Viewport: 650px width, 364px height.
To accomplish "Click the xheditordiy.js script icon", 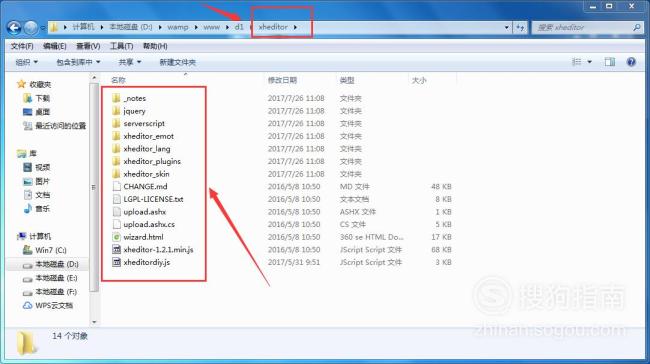I will (x=116, y=262).
